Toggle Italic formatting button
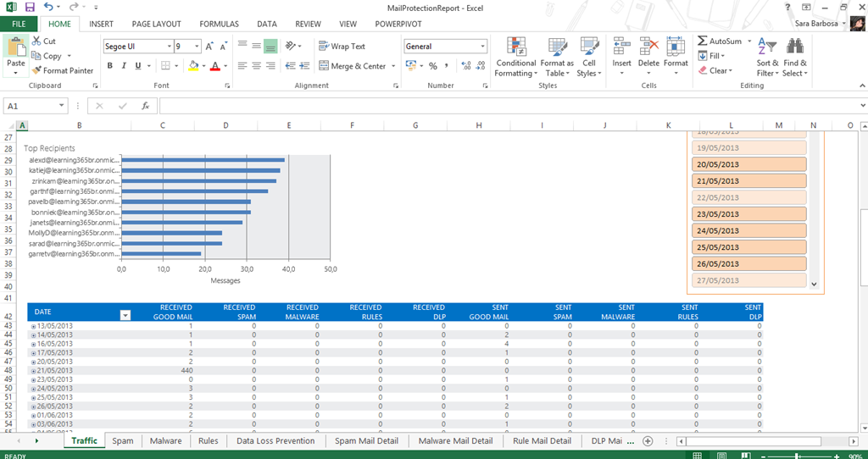Screen dimensions: 868x459 pyautogui.click(x=125, y=66)
